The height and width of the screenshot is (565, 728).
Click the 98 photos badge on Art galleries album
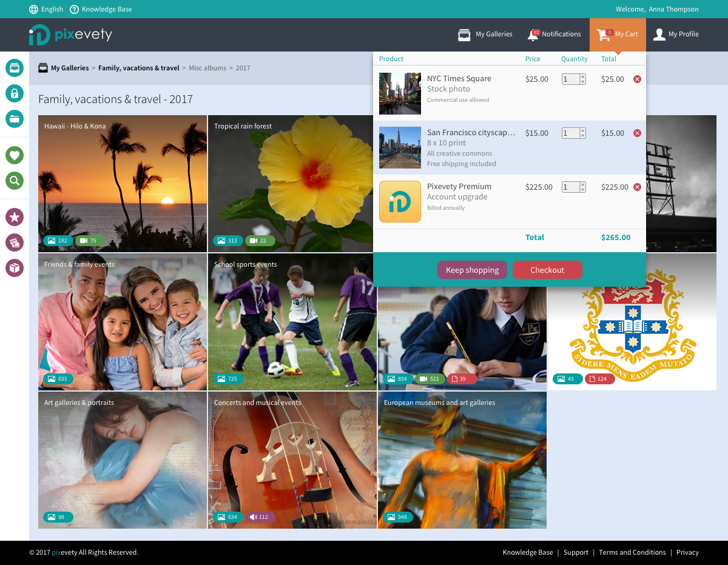(x=58, y=517)
